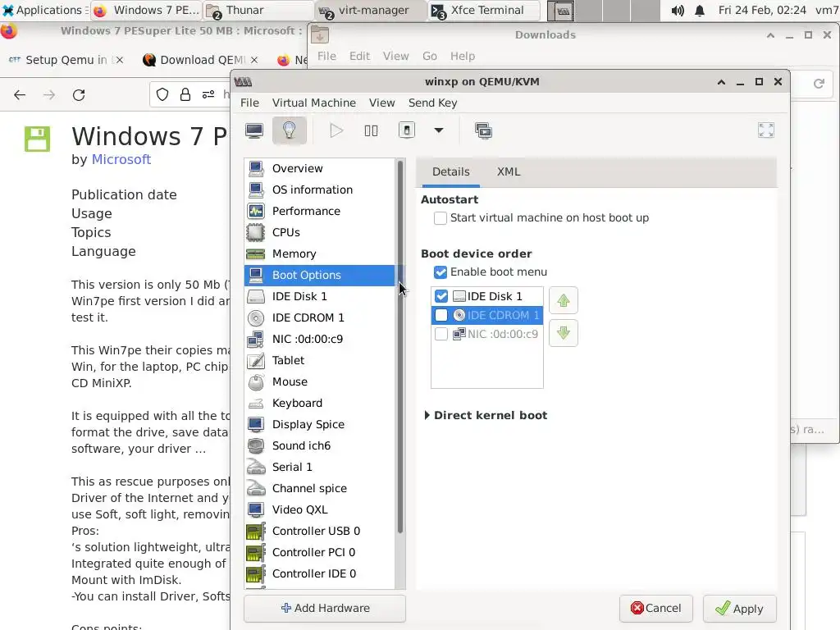Select Controller IDE 0 entry
The height and width of the screenshot is (630, 840).
coord(320,573)
